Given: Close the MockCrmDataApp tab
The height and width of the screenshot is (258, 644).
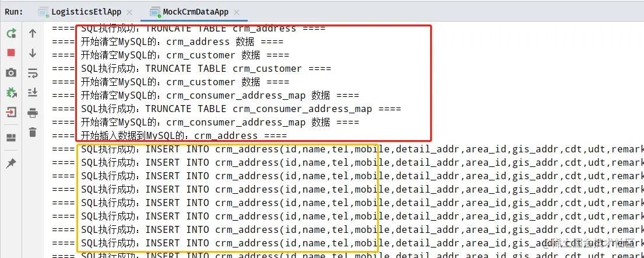Looking at the screenshot, I should click(237, 12).
